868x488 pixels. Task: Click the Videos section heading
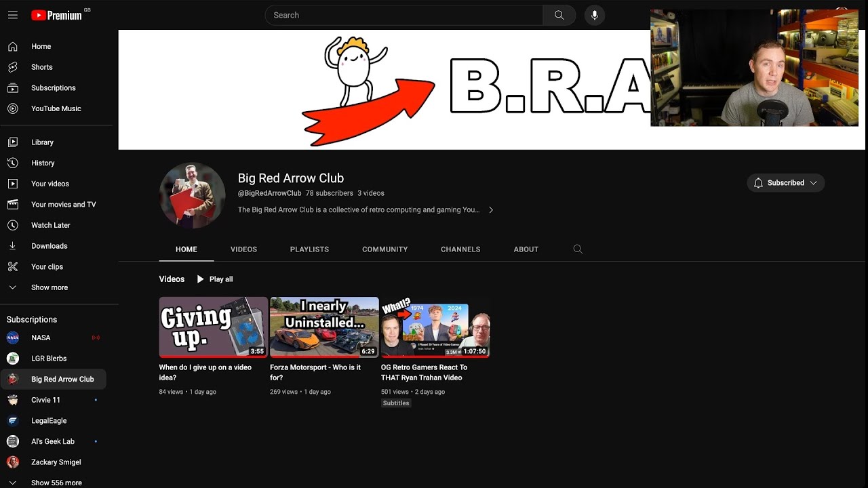point(172,279)
